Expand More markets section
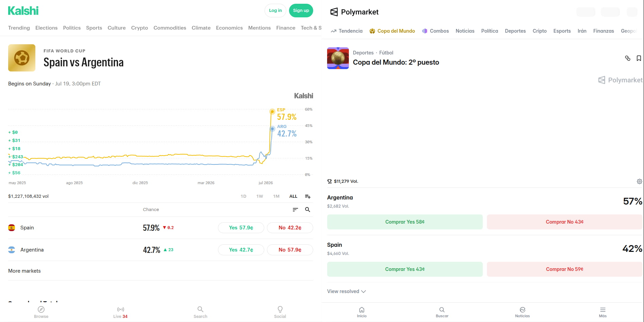The image size is (644, 322). pos(24,271)
